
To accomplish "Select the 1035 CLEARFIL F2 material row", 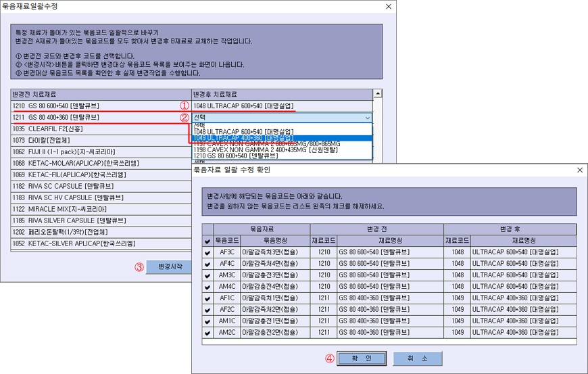I will pos(100,128).
